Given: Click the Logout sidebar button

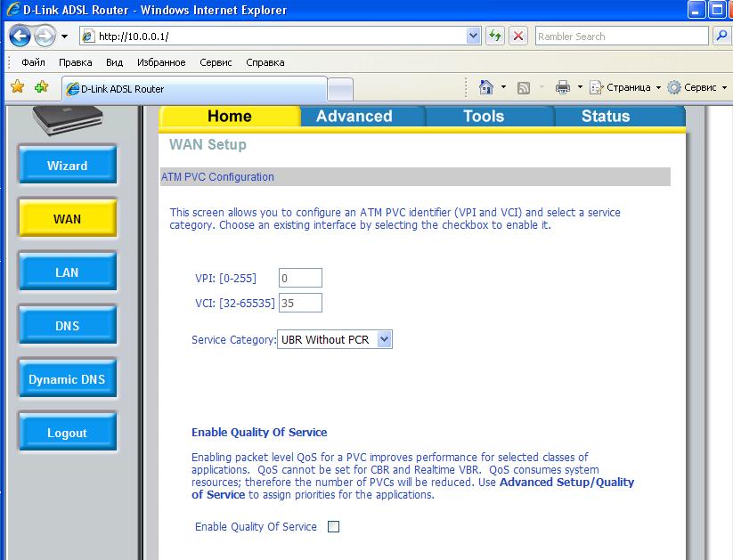Looking at the screenshot, I should pos(68,433).
